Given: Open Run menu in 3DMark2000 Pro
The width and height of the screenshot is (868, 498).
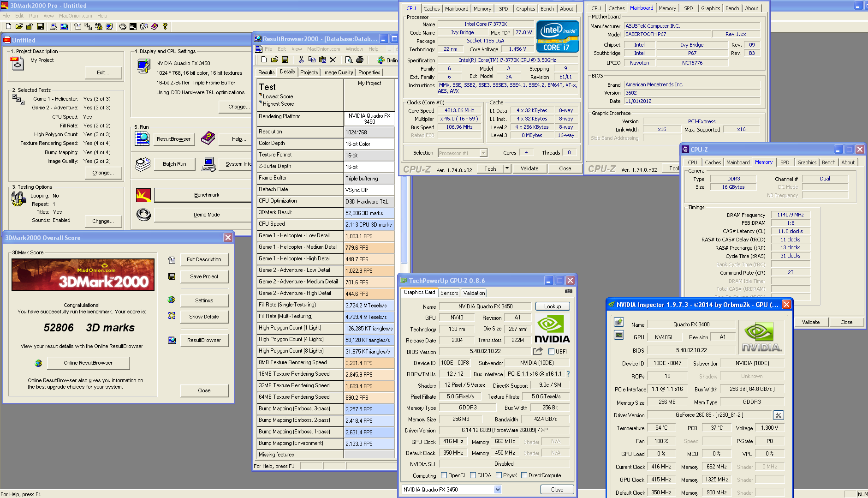Looking at the screenshot, I should point(34,16).
